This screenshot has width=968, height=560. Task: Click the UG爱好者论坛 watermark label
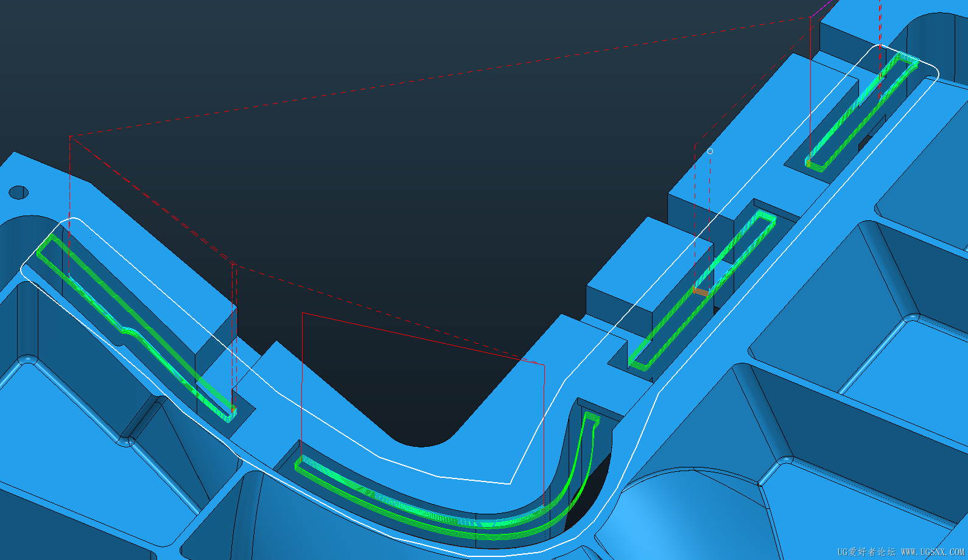coord(866,551)
